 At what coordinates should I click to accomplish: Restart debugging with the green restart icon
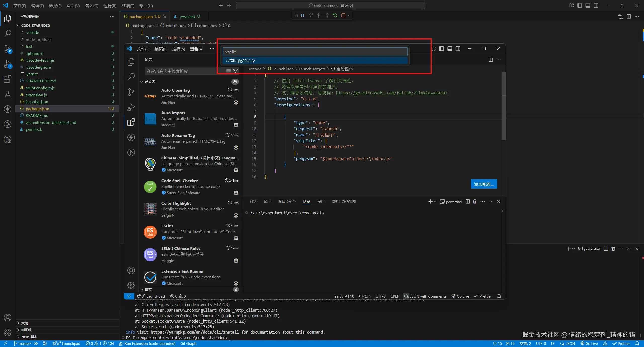pos(335,16)
